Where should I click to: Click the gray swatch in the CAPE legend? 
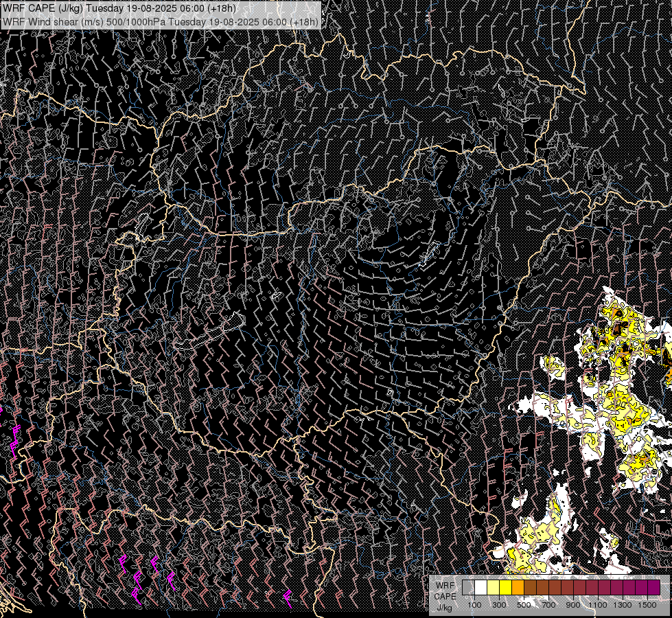pyautogui.click(x=468, y=587)
